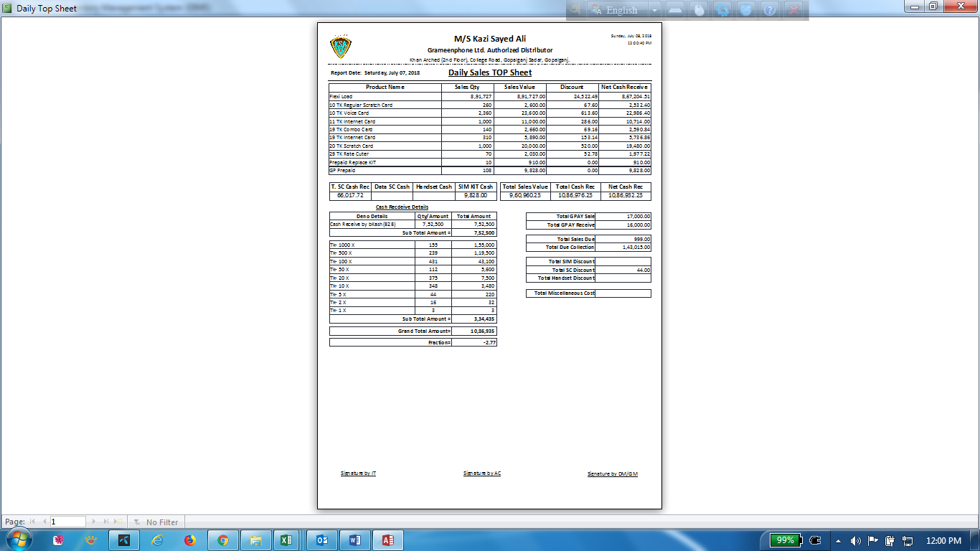The height and width of the screenshot is (551, 980).
Task: Click the GP Prepaid product row name
Action: pyautogui.click(x=342, y=171)
